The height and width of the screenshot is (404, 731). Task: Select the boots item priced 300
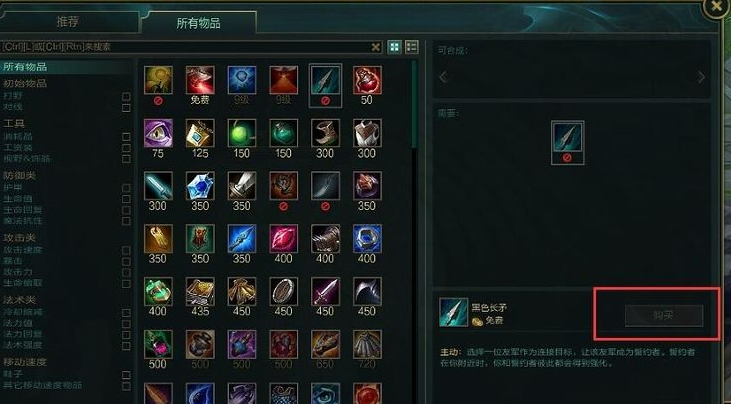pos(325,133)
